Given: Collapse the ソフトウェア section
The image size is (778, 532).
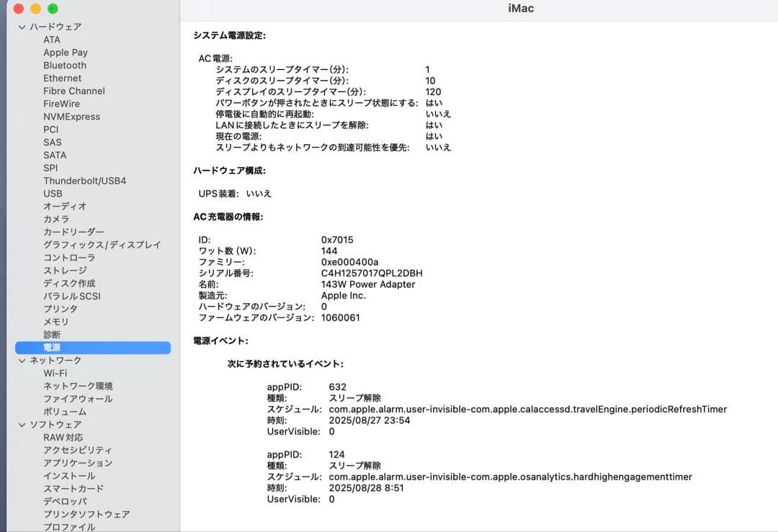Looking at the screenshot, I should (22, 424).
